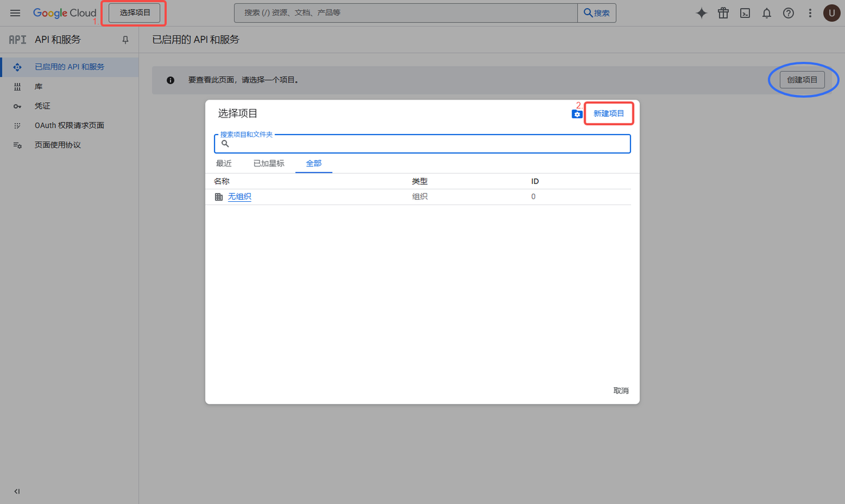Open the three-dot more options menu
845x504 pixels.
[810, 13]
